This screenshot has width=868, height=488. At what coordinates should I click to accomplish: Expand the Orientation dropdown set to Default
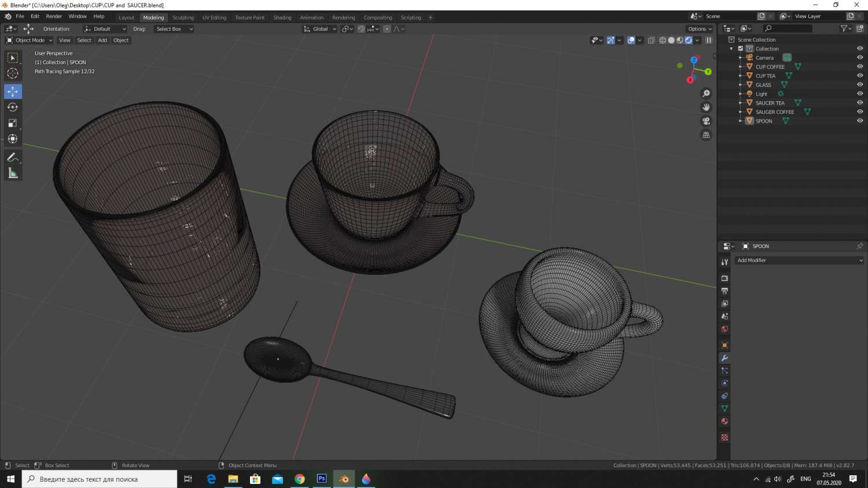pos(105,28)
